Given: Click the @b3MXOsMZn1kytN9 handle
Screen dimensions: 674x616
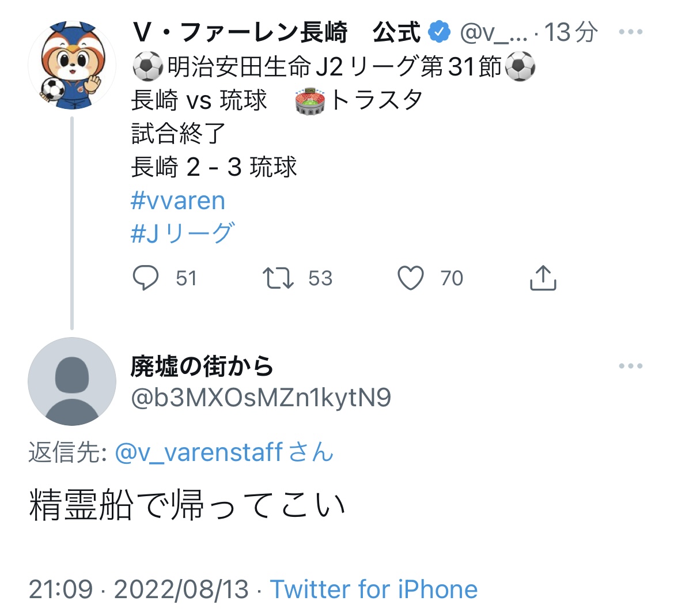Looking at the screenshot, I should pyautogui.click(x=261, y=398).
